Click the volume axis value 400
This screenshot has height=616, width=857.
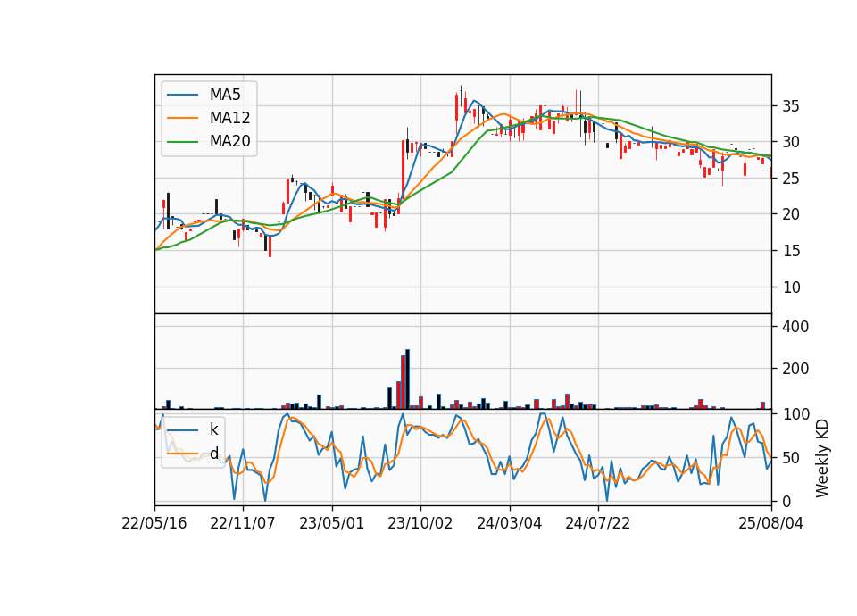click(x=795, y=327)
